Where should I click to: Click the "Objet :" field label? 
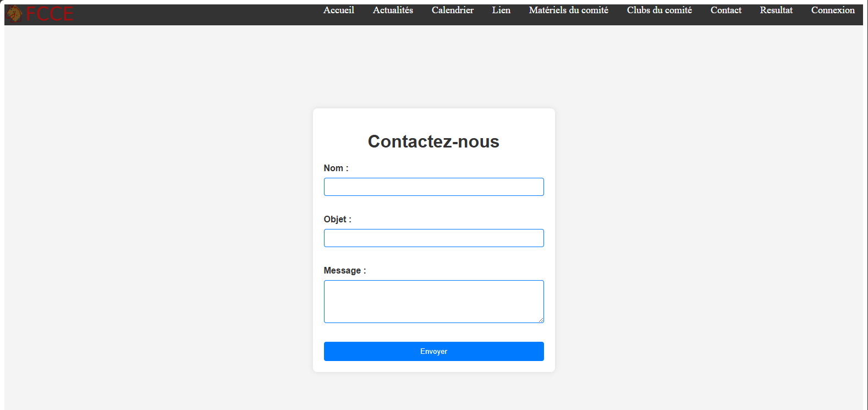pyautogui.click(x=337, y=220)
